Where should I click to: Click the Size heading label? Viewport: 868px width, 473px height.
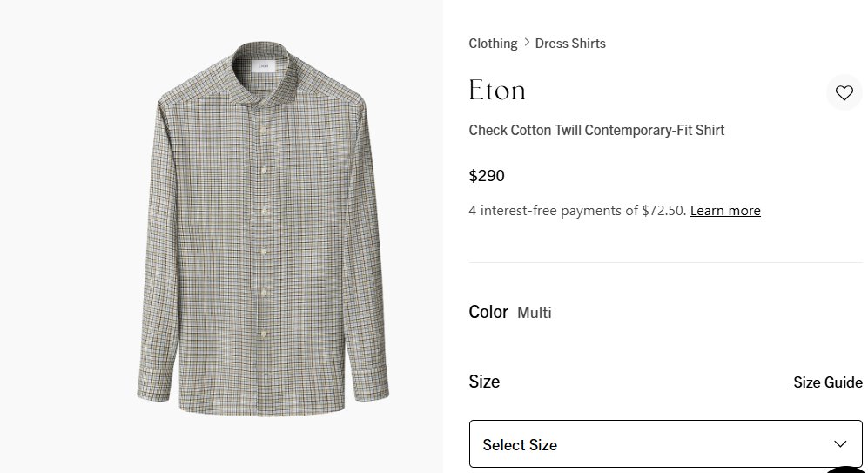(x=484, y=382)
